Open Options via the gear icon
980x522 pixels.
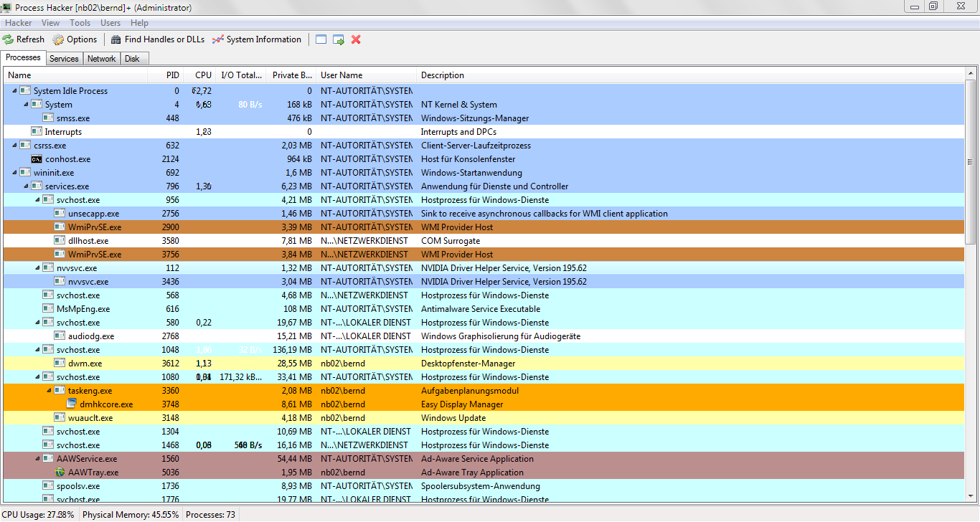pos(58,39)
